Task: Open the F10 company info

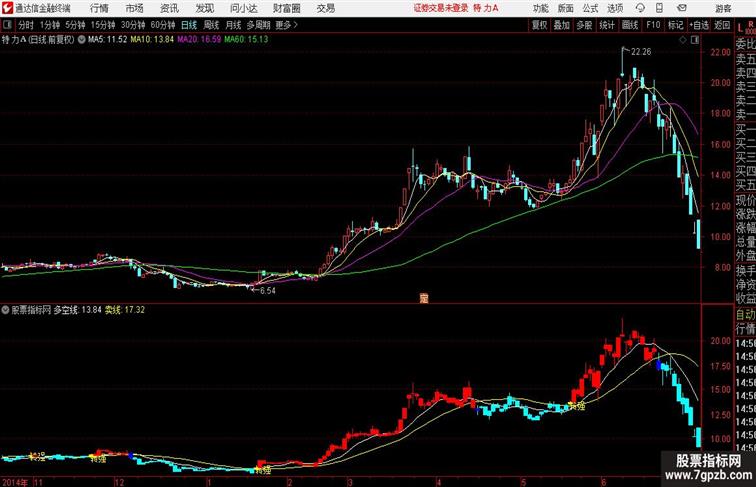Action: tap(653, 25)
